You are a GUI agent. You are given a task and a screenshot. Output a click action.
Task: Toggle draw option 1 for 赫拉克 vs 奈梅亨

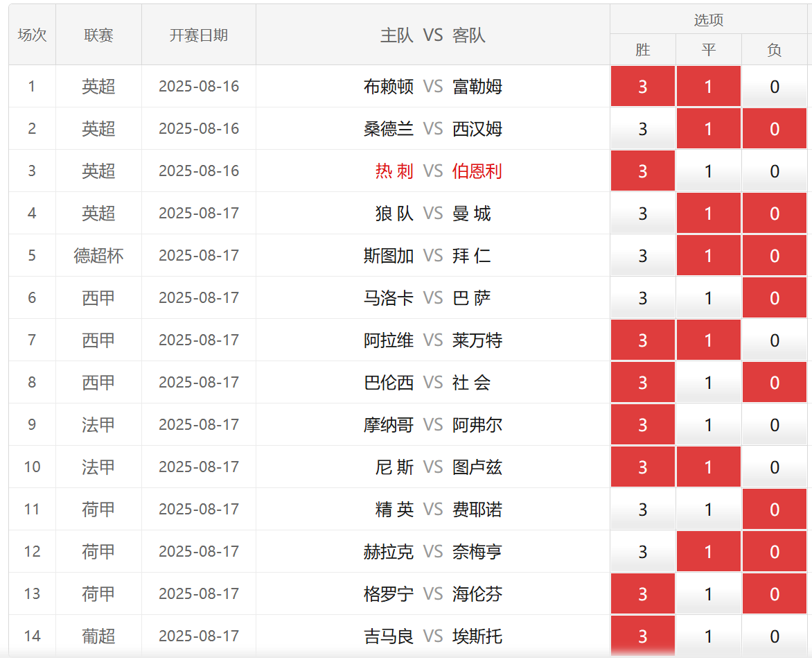tap(709, 551)
